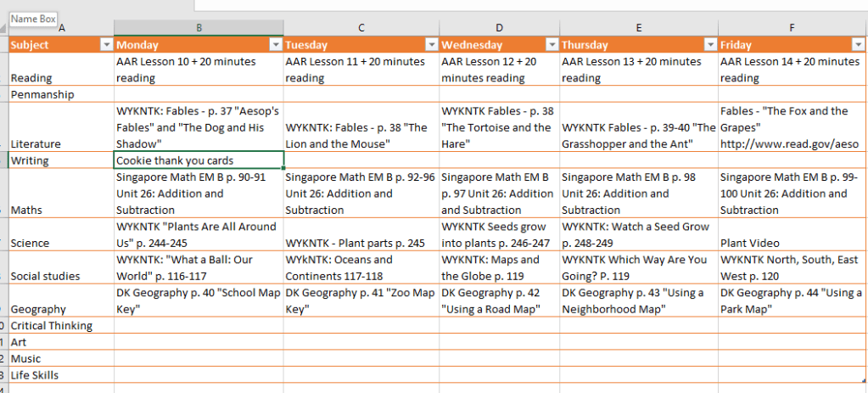The image size is (868, 393).
Task: Click the Critical Thinking subject cell
Action: tap(61, 326)
